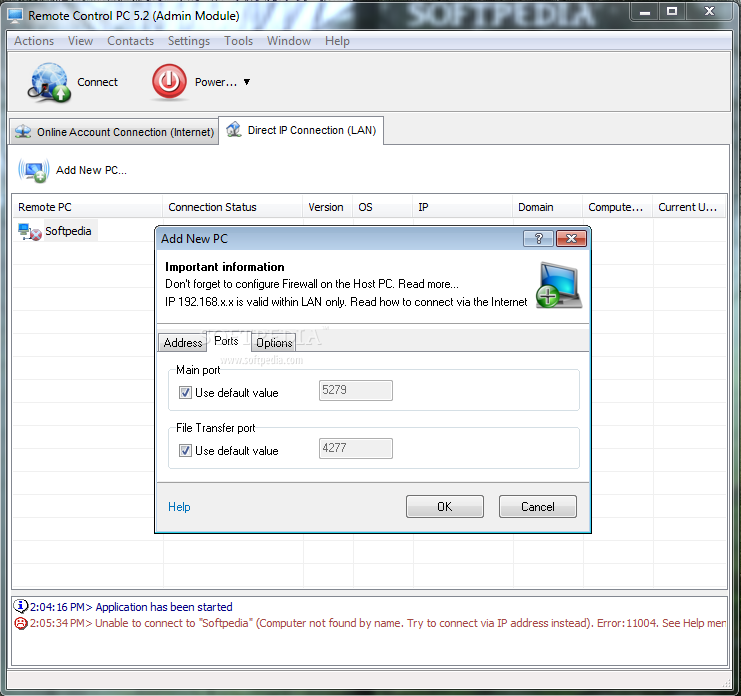The width and height of the screenshot is (741, 696).
Task: Open the View menu
Action: coord(80,41)
